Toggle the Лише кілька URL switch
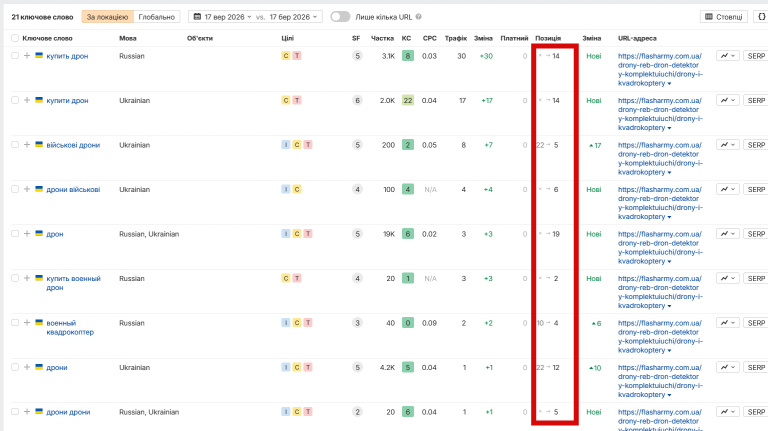This screenshot has width=768, height=431. point(340,17)
